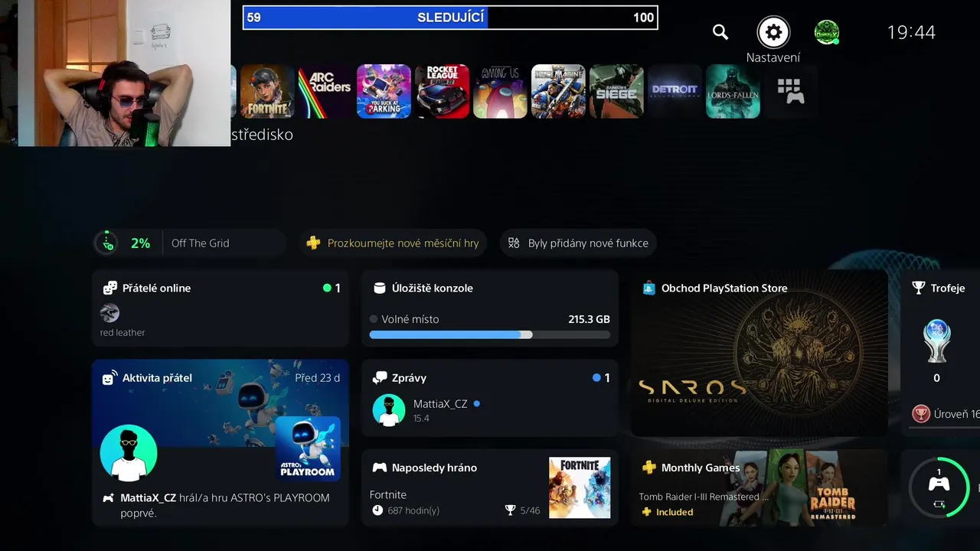
Task: Select friend avatar red leather
Action: click(x=109, y=312)
